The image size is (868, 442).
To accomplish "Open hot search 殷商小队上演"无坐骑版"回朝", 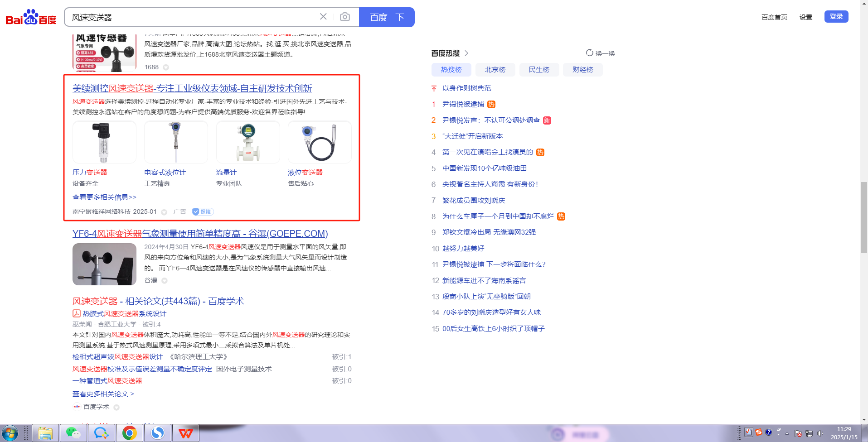I will [486, 297].
